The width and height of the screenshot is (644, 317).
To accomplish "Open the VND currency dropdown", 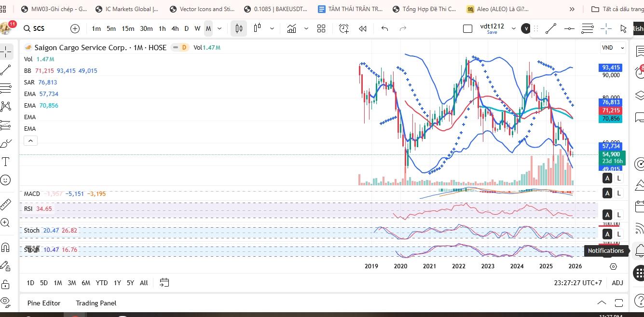I will click(612, 48).
